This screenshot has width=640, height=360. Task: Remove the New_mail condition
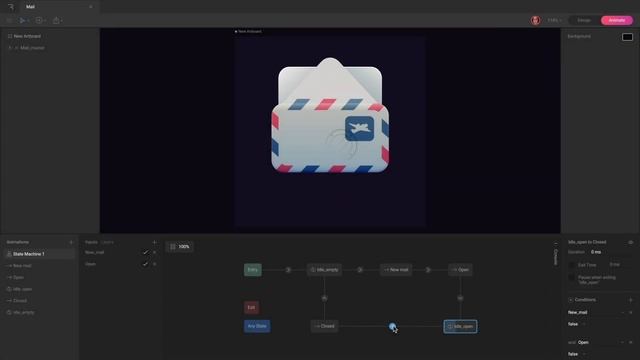(x=631, y=313)
